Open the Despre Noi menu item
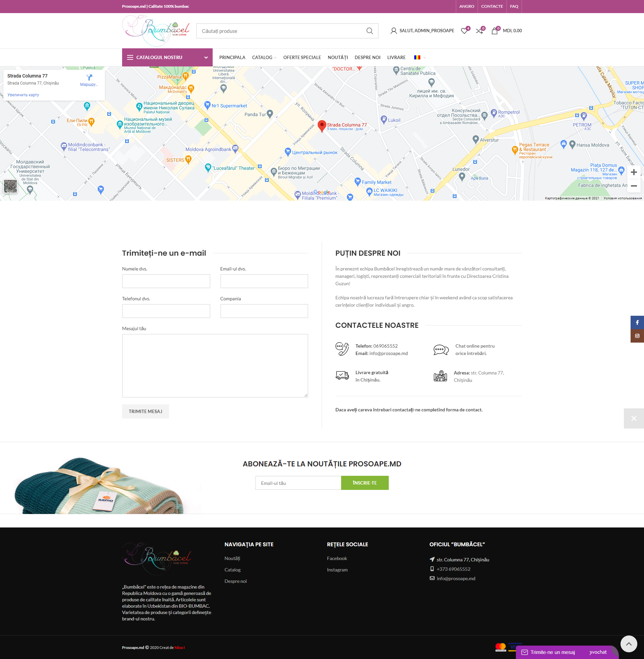644x659 pixels. [x=367, y=57]
